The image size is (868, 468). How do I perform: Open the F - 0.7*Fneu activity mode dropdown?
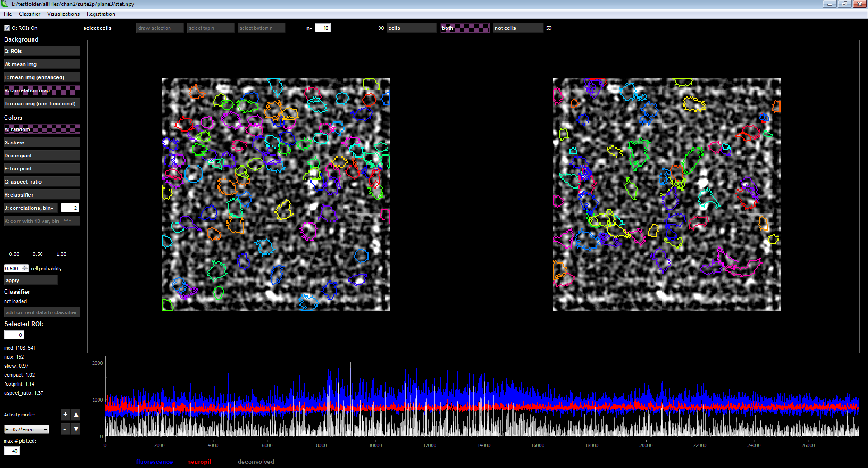(26, 429)
